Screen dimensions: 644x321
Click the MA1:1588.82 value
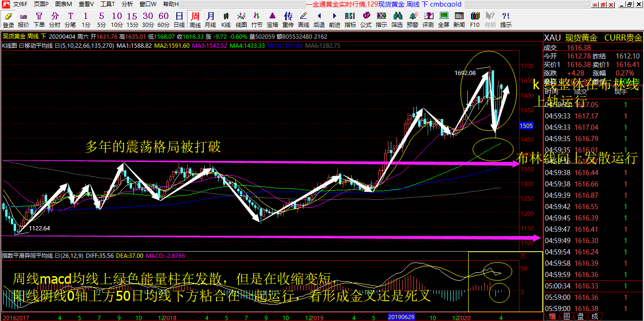click(134, 46)
